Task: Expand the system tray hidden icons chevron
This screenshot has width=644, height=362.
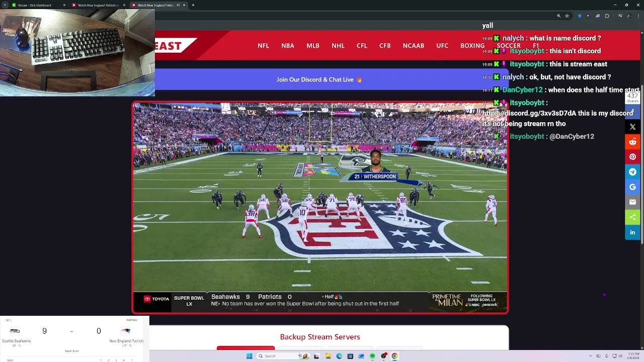Action: pyautogui.click(x=590, y=356)
